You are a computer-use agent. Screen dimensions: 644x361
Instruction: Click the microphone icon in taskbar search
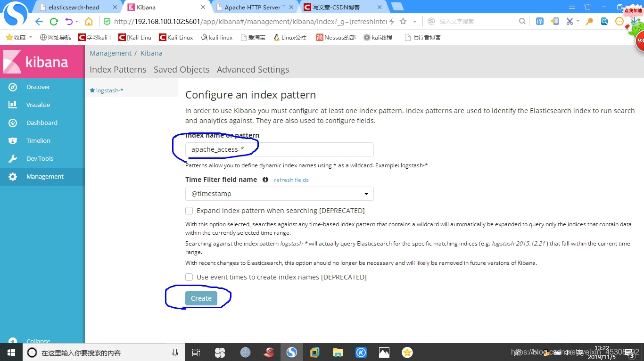click(175, 353)
